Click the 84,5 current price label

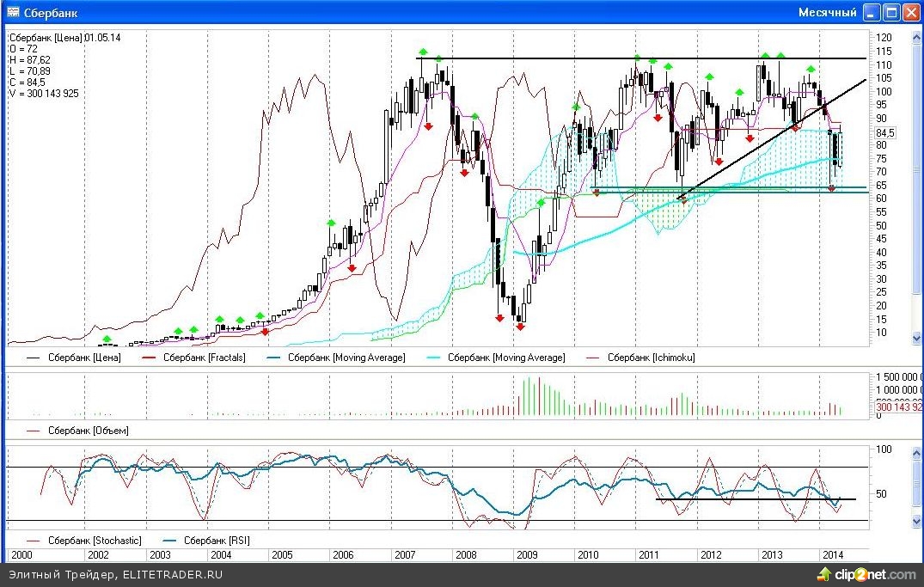click(x=885, y=133)
